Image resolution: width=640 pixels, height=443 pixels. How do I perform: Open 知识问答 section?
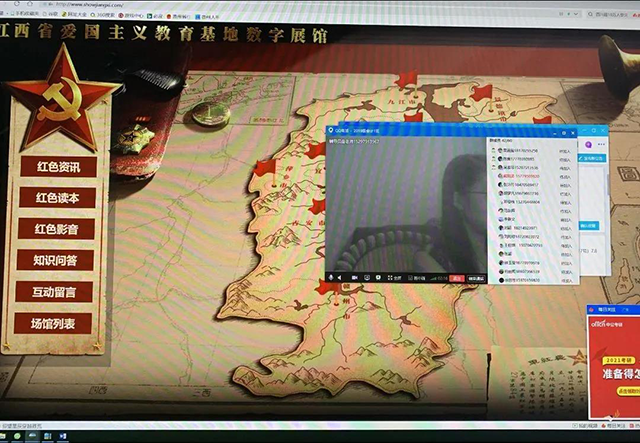click(x=64, y=260)
